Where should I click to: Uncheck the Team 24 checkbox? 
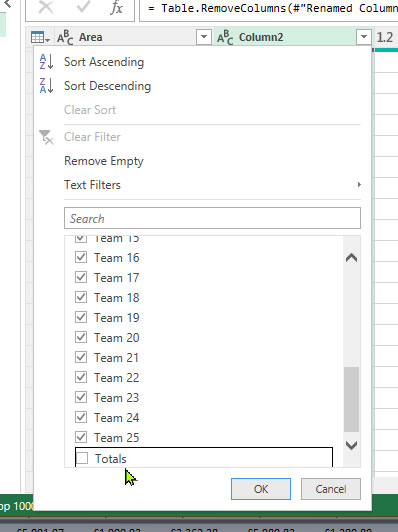pyautogui.click(x=81, y=417)
